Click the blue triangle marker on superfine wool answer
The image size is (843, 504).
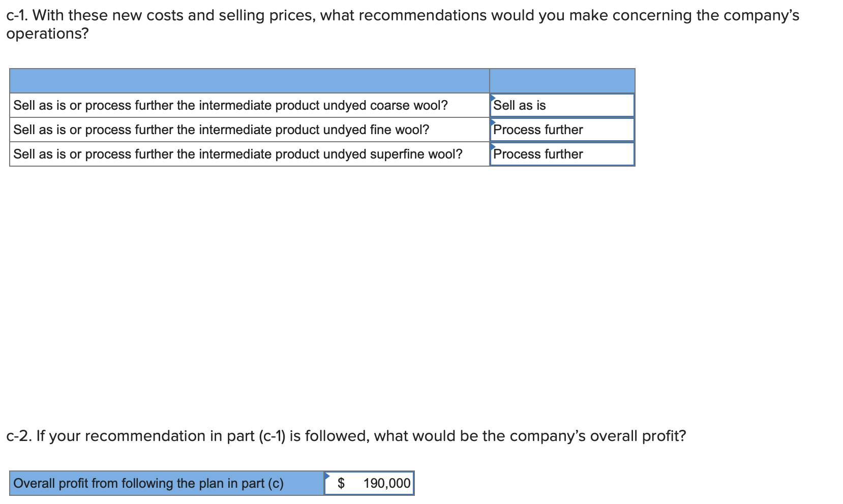493,145
